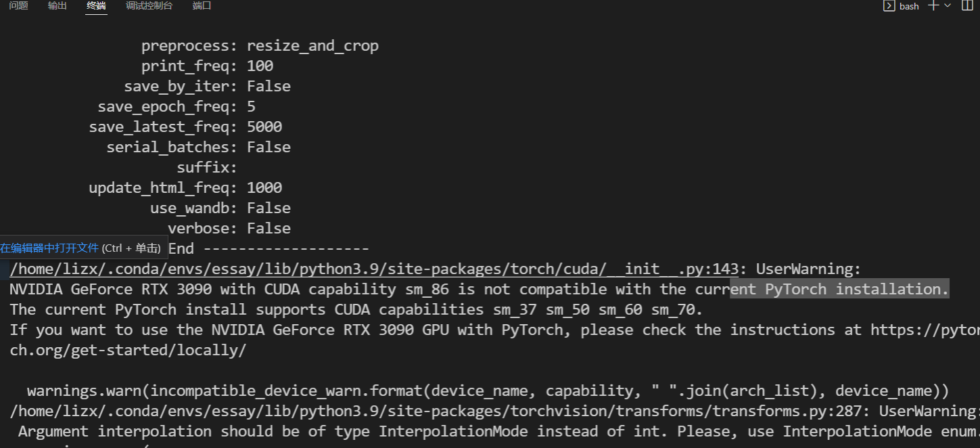Select the 终端 (Terminal) tab
The height and width of the screenshot is (448, 980).
pos(96,5)
